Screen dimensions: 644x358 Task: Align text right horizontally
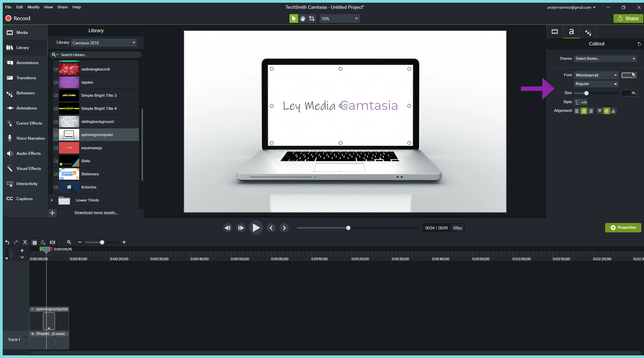tap(591, 111)
